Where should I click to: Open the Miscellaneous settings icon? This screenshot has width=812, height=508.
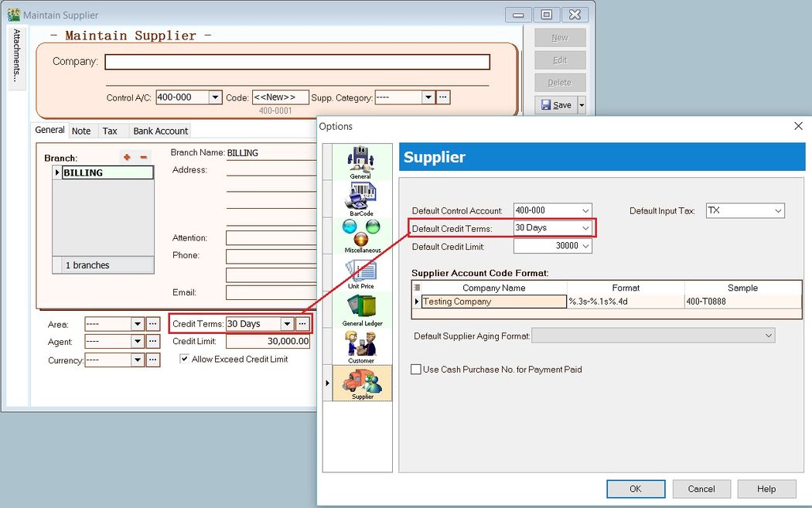360,234
